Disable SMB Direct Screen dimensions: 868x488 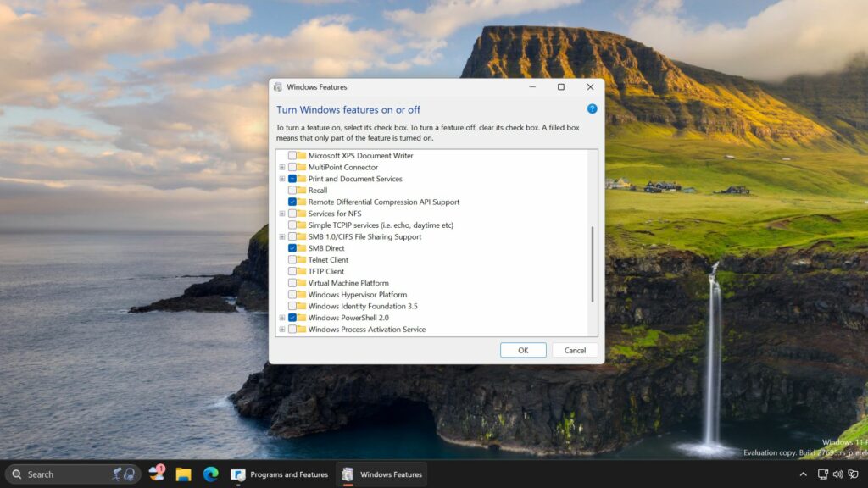[292, 247]
